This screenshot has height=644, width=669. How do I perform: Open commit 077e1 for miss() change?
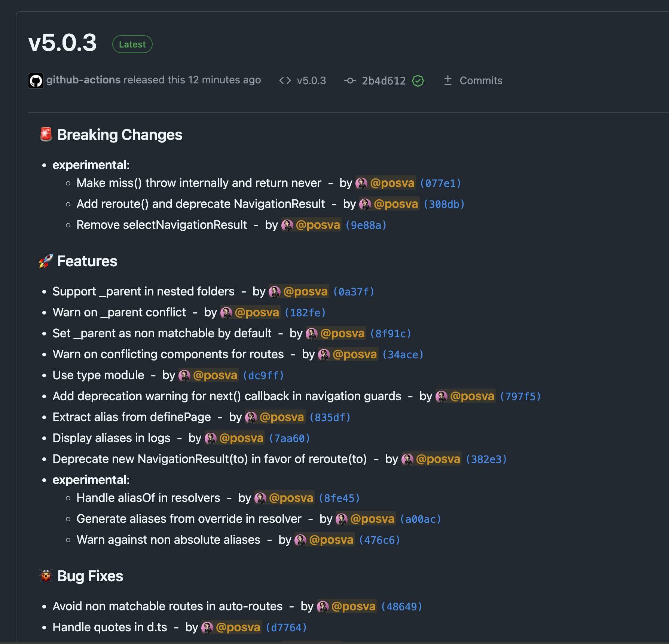tap(440, 183)
